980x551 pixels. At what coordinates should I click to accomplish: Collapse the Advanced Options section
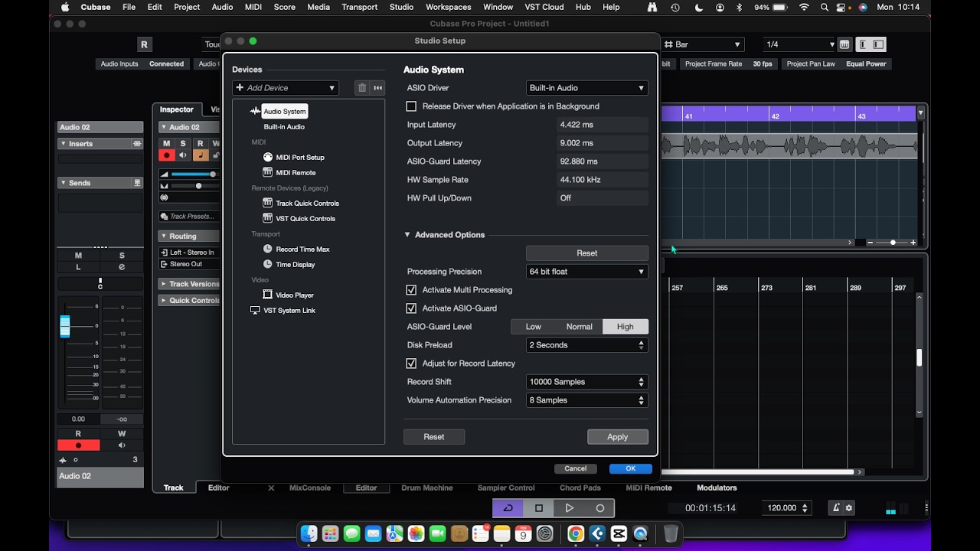(407, 235)
